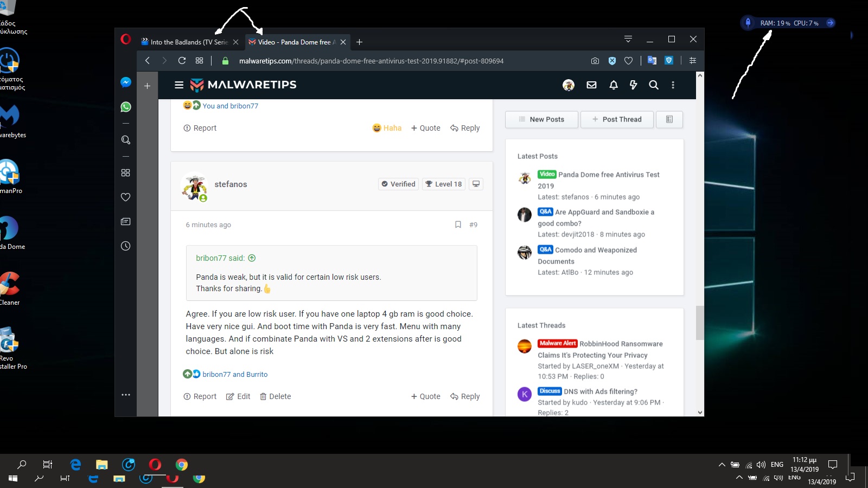Click the Post Thread button

pos(617,119)
